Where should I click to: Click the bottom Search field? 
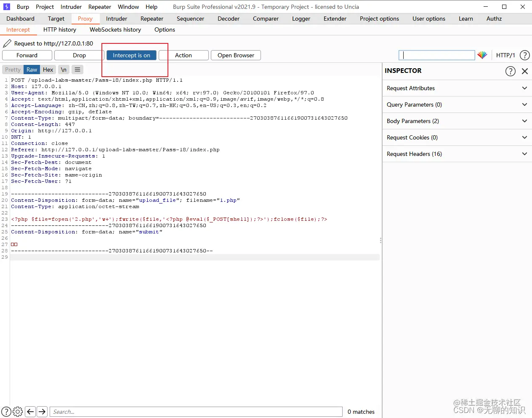click(x=196, y=412)
